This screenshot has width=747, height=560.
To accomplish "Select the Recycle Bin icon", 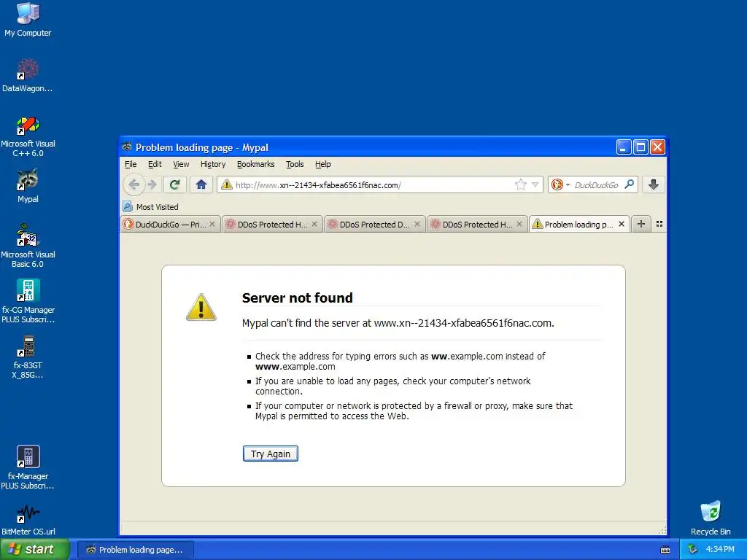I will [x=711, y=518].
